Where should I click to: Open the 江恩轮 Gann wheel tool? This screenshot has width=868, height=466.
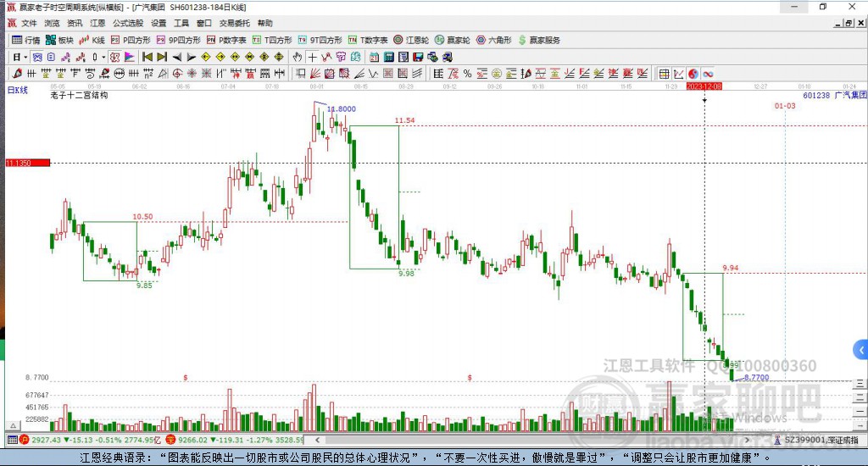pyautogui.click(x=411, y=40)
